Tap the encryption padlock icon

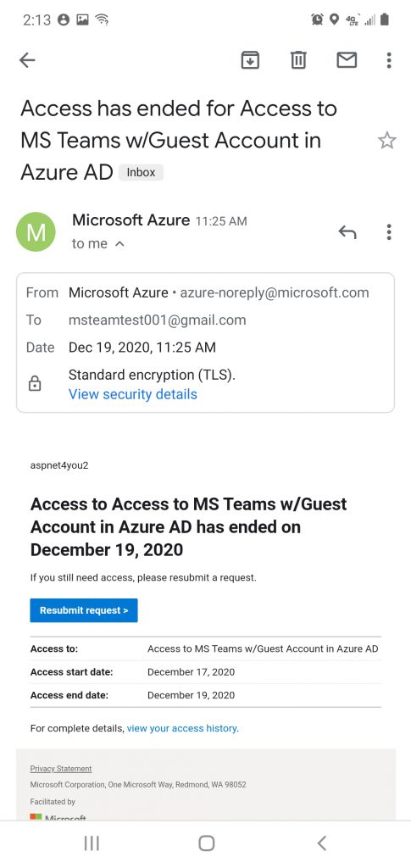coord(34,384)
